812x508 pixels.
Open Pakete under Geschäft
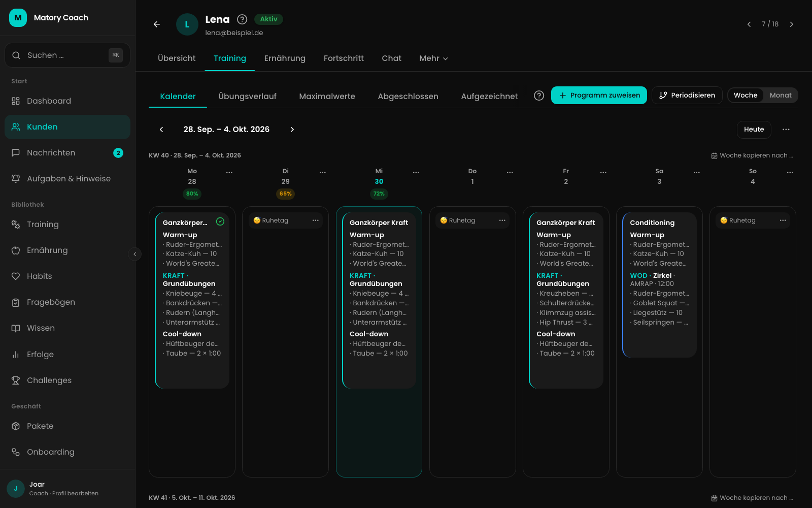pyautogui.click(x=67, y=426)
